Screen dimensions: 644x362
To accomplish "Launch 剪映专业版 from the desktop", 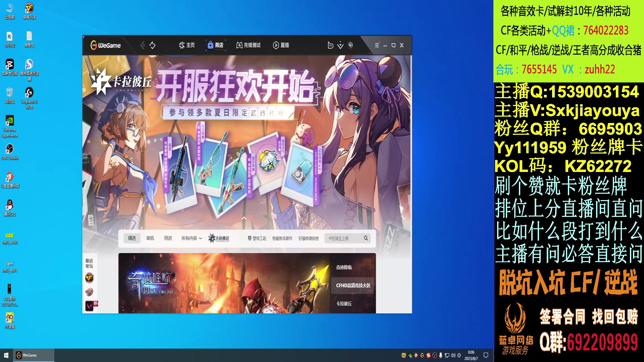I will [x=10, y=67].
